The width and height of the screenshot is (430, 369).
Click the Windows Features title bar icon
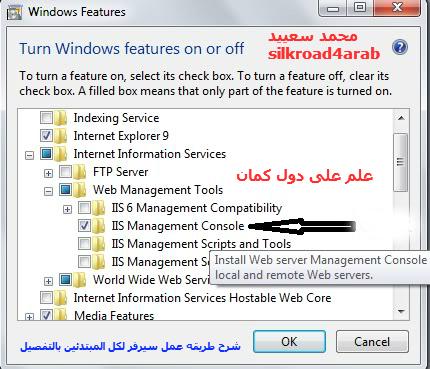click(14, 12)
